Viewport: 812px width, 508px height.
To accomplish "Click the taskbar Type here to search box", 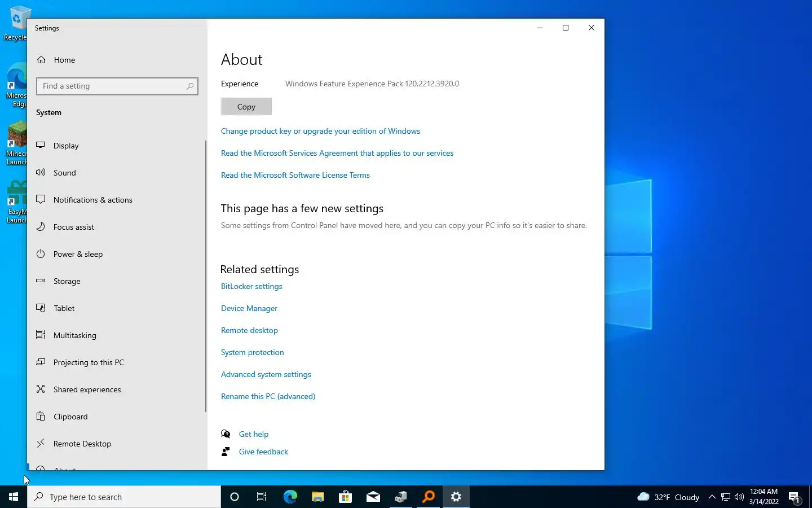I will pos(124,497).
